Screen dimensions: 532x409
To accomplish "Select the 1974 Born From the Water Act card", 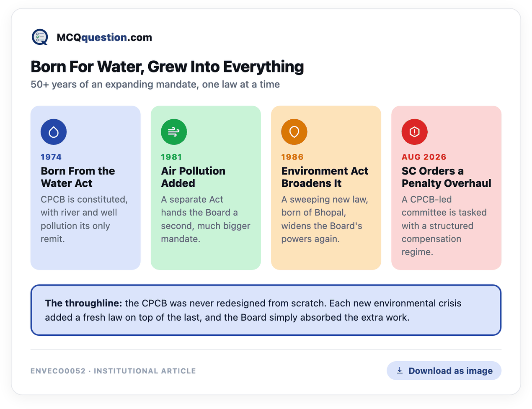I will [85, 188].
